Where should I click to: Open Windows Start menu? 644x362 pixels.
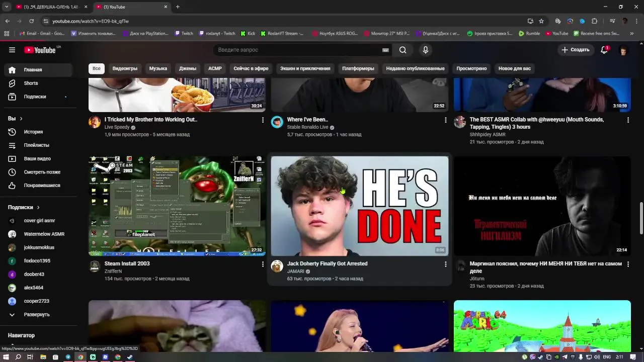pyautogui.click(x=6, y=357)
